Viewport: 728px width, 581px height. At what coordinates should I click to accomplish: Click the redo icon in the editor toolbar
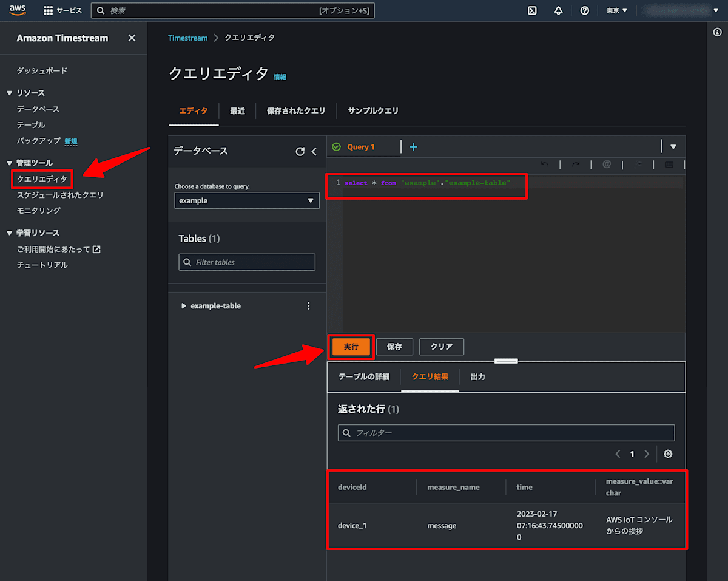pos(576,165)
